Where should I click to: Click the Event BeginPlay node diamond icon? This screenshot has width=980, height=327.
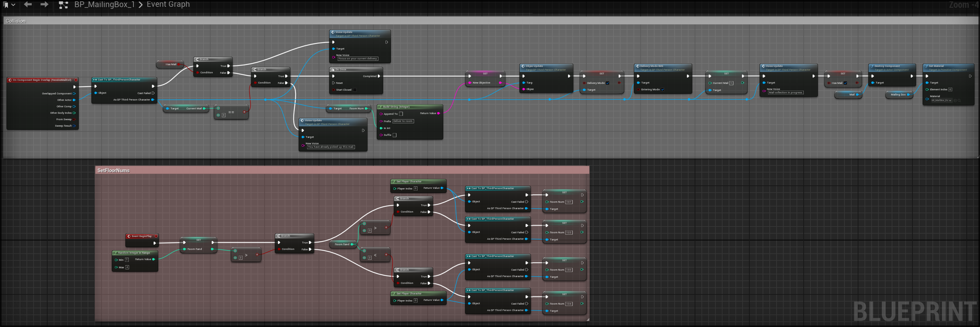129,236
